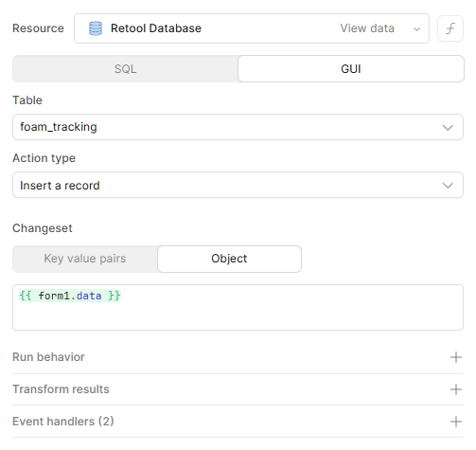The width and height of the screenshot is (476, 450).
Task: Click the Retool Database resource icon
Action: (x=96, y=28)
